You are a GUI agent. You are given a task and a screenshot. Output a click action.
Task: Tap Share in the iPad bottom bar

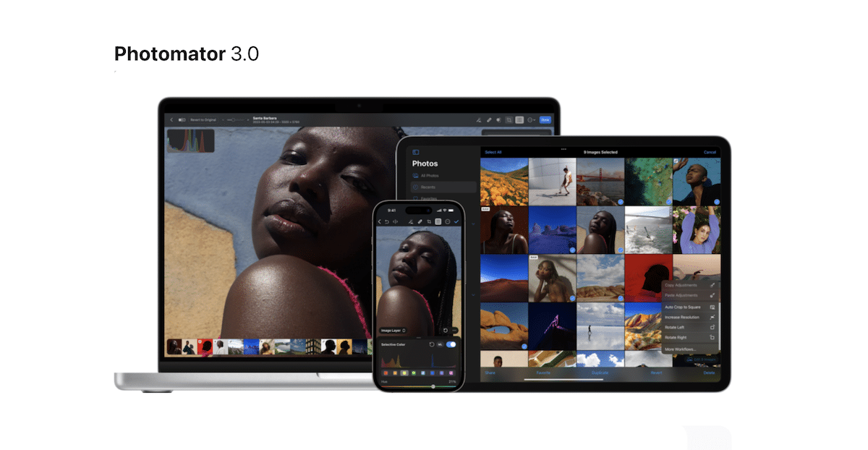coord(490,373)
